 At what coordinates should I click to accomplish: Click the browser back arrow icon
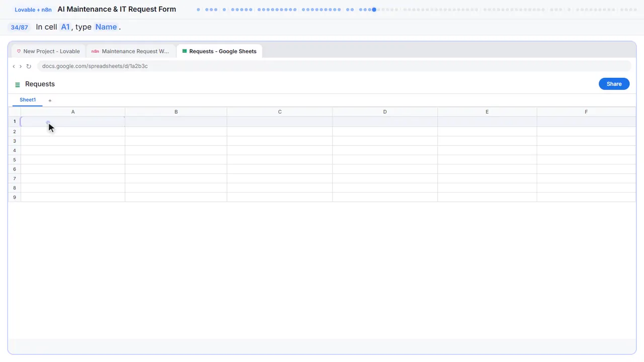point(14,66)
